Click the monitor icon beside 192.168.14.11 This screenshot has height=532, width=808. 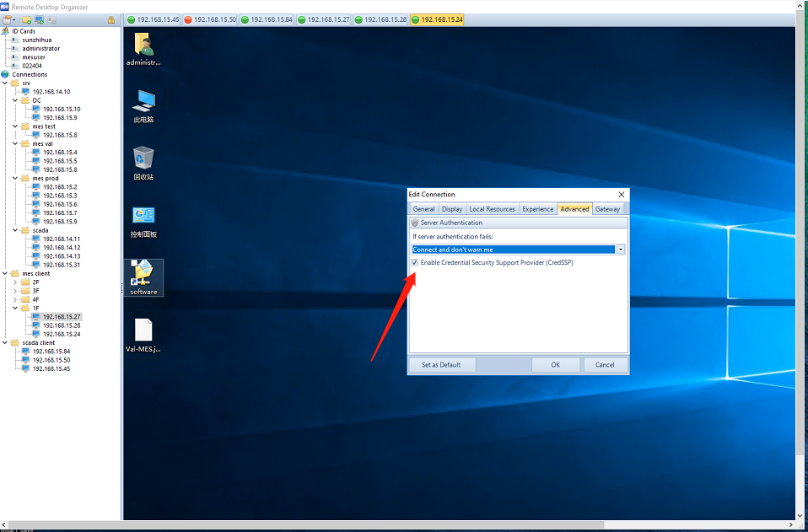36,239
